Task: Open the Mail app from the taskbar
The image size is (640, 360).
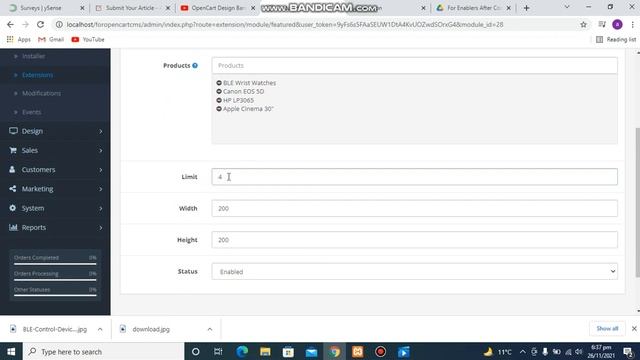Action: (x=311, y=351)
